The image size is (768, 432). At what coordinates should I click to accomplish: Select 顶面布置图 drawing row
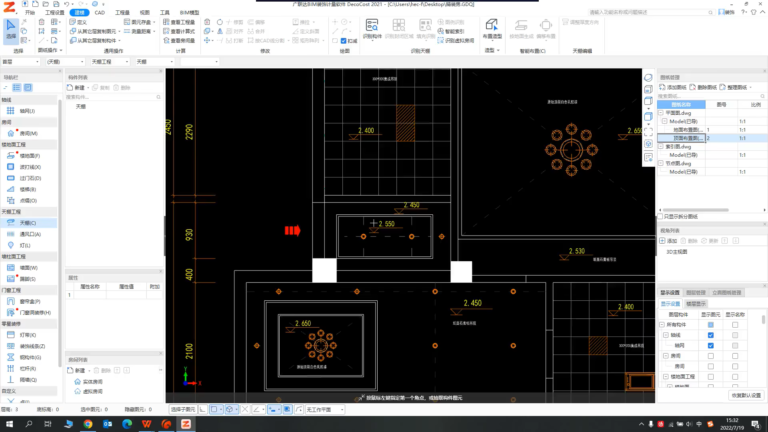tap(711, 139)
